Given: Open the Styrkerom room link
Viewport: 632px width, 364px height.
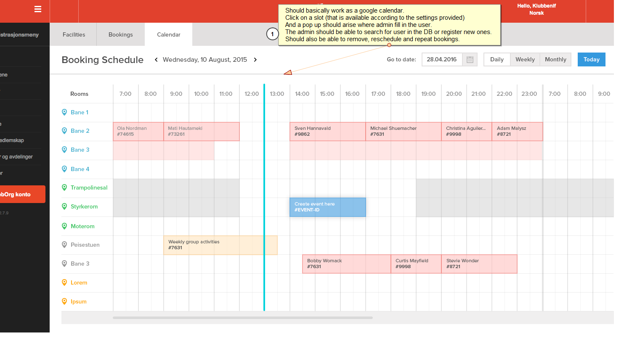Looking at the screenshot, I should tap(84, 206).
